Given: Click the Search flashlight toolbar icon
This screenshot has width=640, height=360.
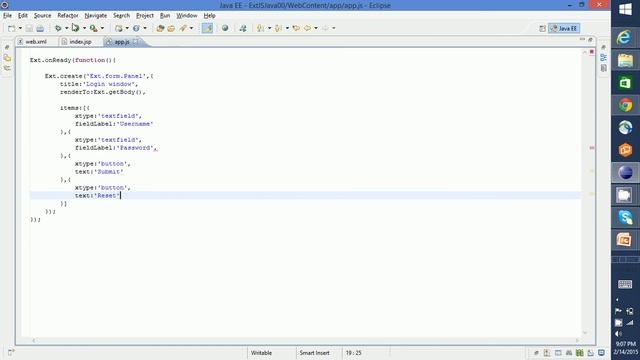Looking at the screenshot, I should (x=183, y=28).
